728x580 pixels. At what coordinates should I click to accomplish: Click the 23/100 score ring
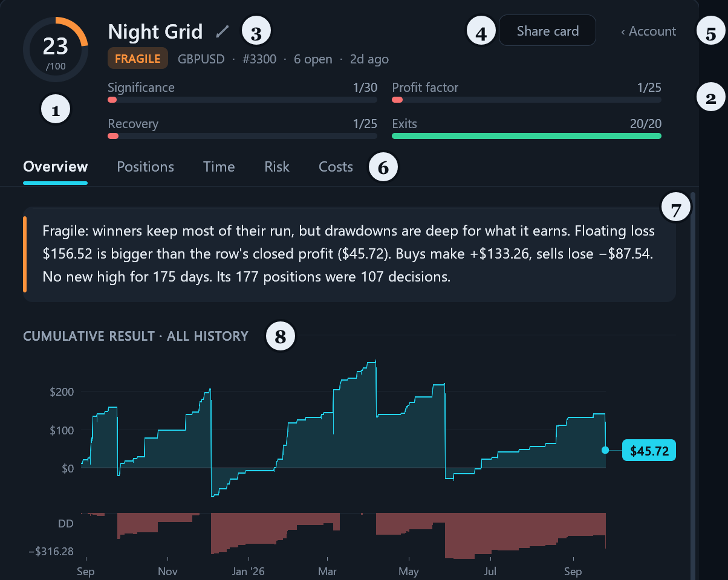coord(56,50)
